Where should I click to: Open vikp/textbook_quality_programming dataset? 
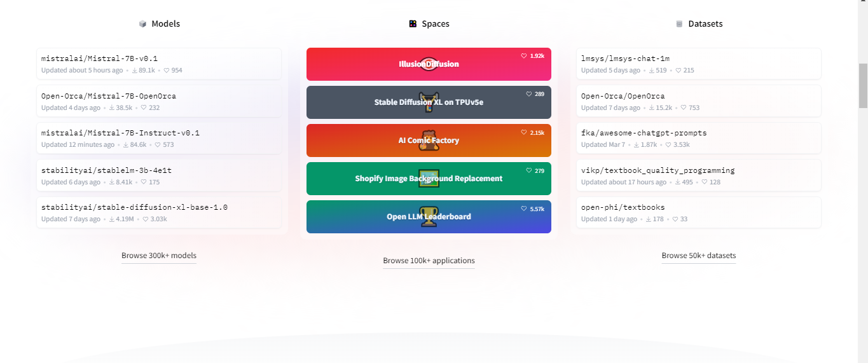point(699,175)
